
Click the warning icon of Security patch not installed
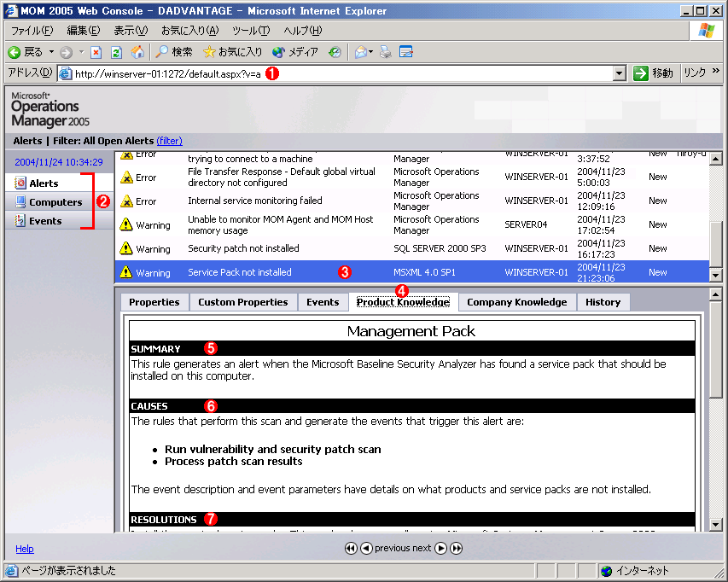click(x=125, y=248)
